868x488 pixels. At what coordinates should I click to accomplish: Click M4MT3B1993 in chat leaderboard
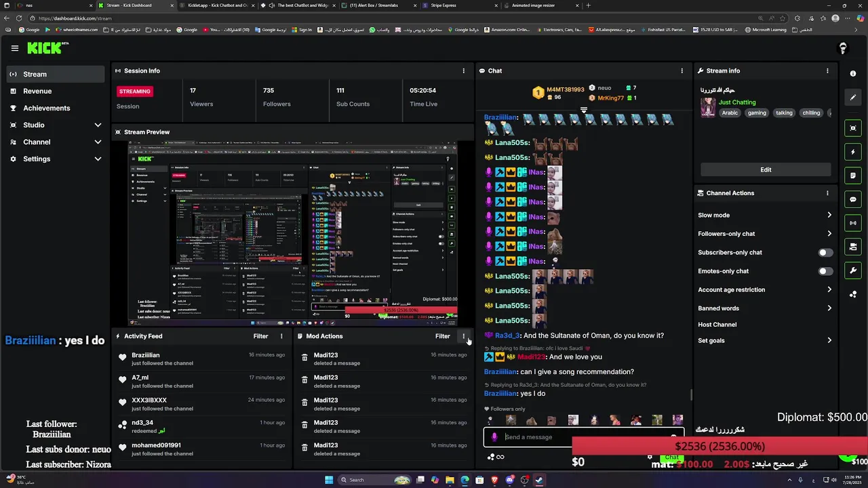[565, 89]
